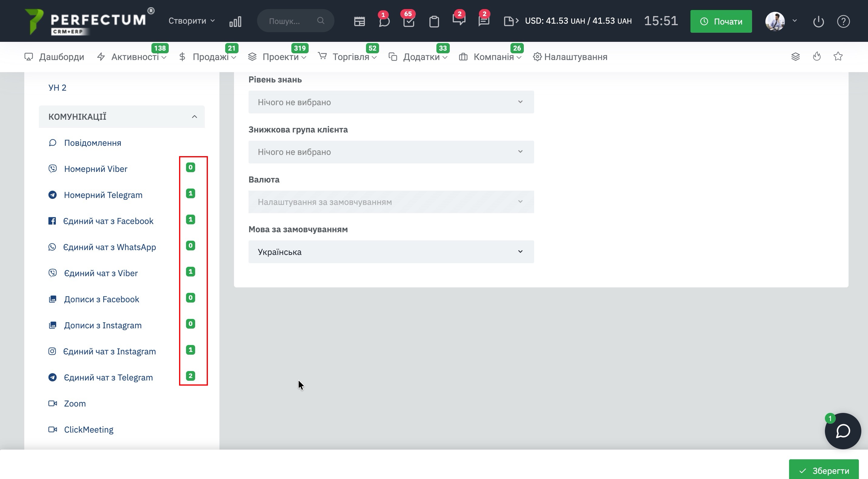Open the Продажі menu
868x479 pixels.
pyautogui.click(x=210, y=57)
